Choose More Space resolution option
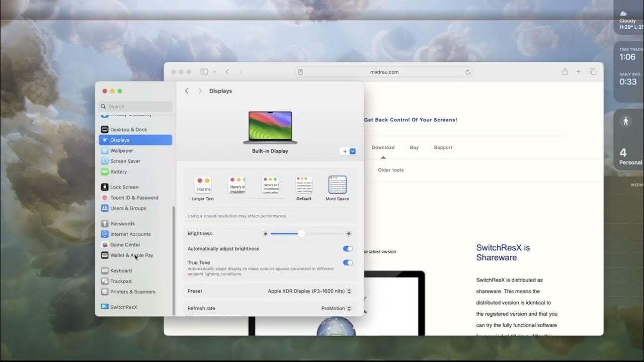Screen dimensions: 644x362 [x=337, y=189]
